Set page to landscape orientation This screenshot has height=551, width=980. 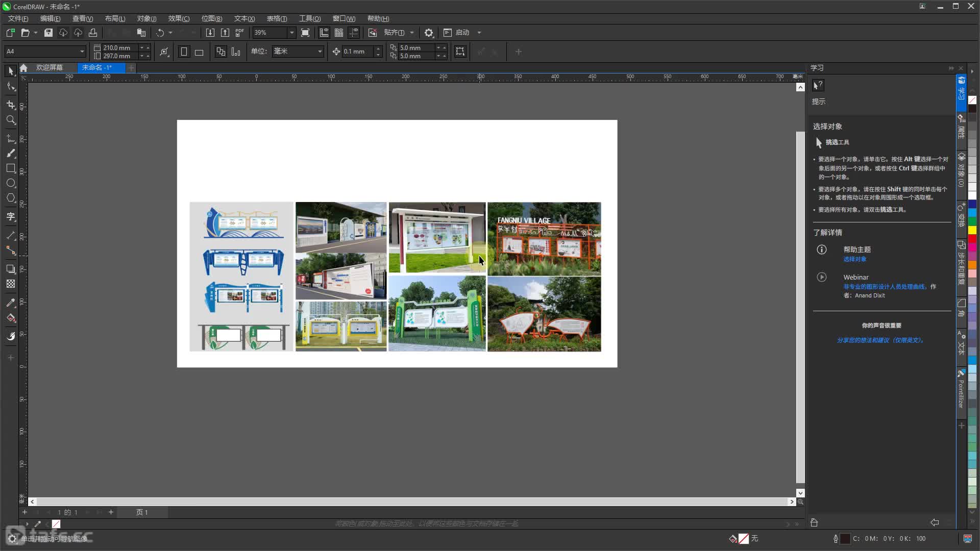(199, 52)
